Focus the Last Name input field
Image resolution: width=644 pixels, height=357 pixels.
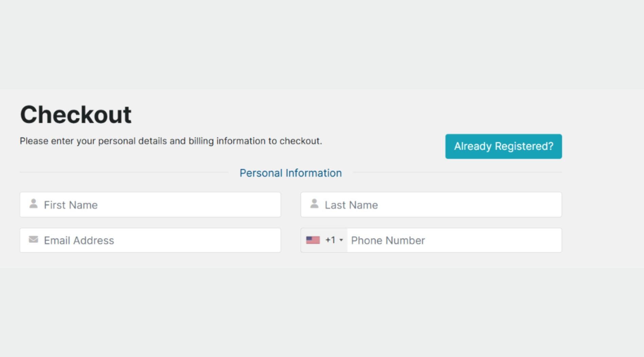pyautogui.click(x=431, y=205)
